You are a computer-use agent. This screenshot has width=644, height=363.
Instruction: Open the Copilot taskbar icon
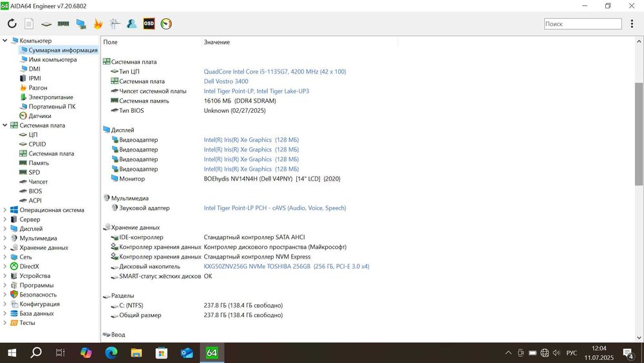(86, 353)
